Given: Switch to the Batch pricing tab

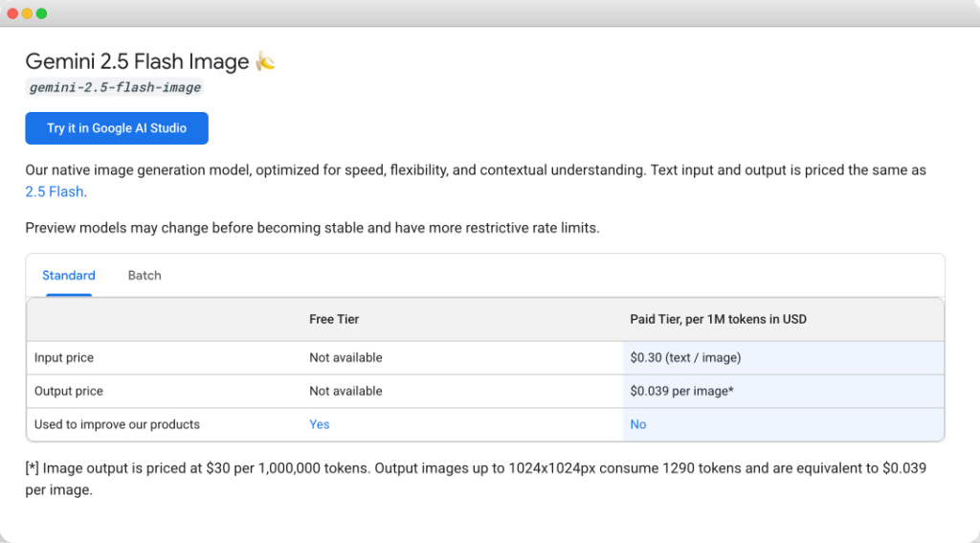Looking at the screenshot, I should [145, 276].
